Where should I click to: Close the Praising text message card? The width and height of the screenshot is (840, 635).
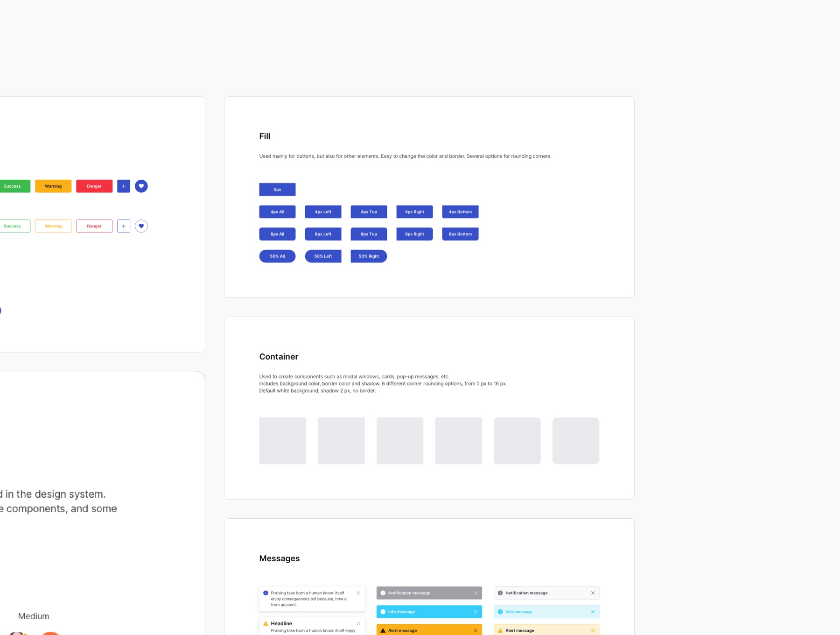358,593
